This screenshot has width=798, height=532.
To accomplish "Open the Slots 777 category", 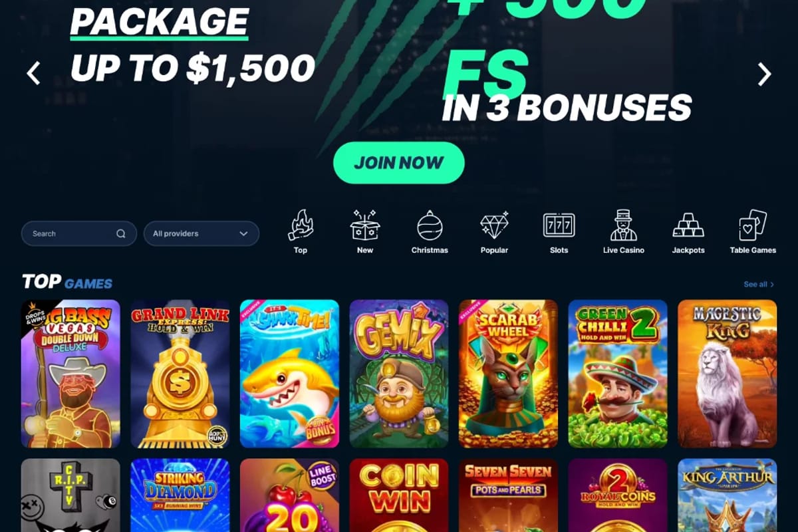I will click(x=559, y=226).
